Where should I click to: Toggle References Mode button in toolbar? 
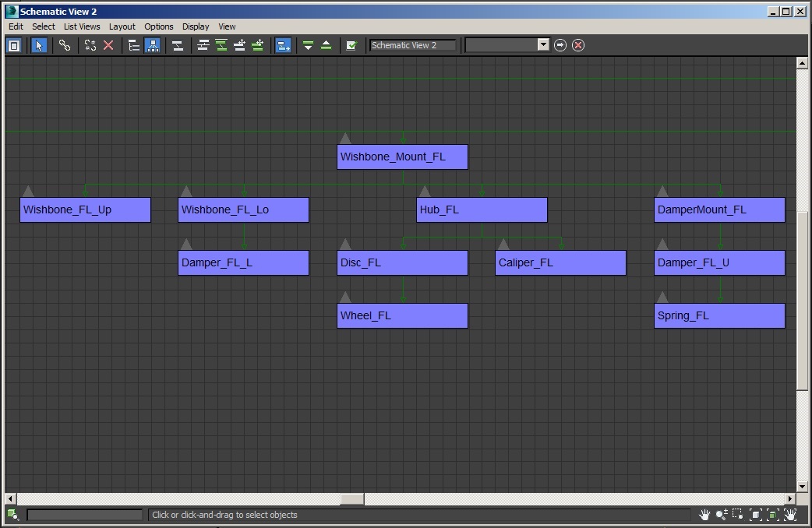click(x=152, y=45)
